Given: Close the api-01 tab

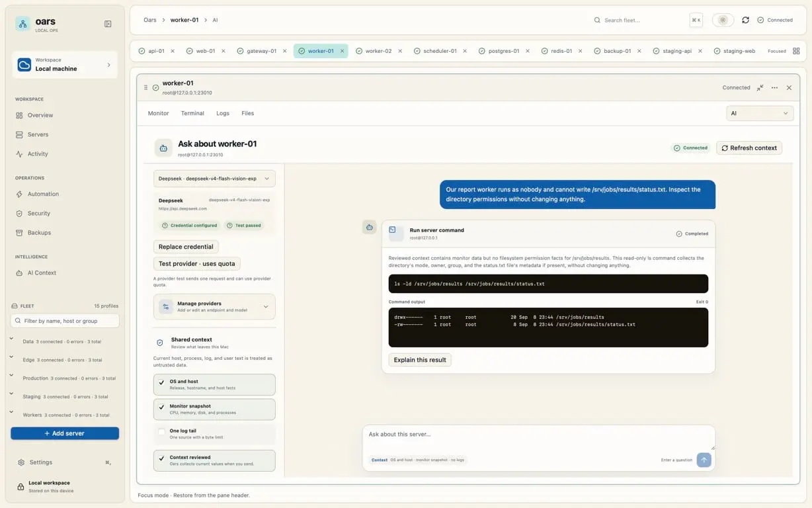Looking at the screenshot, I should click(173, 51).
